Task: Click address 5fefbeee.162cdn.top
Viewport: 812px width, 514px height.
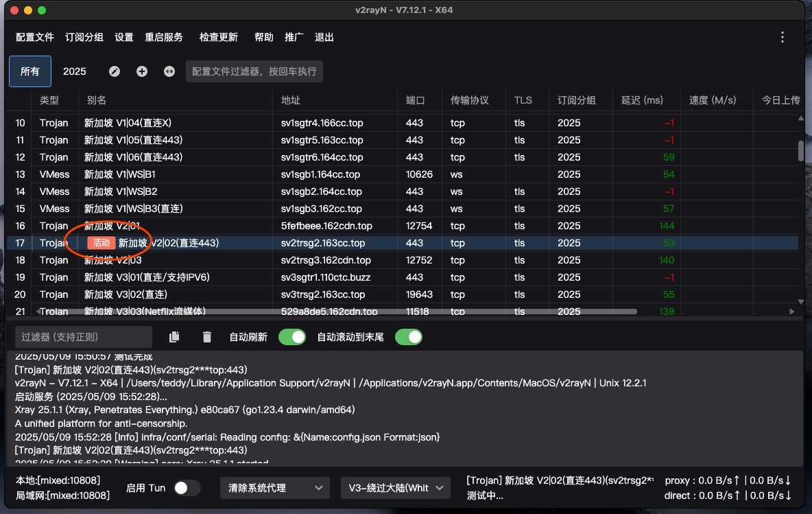Action: (x=326, y=226)
